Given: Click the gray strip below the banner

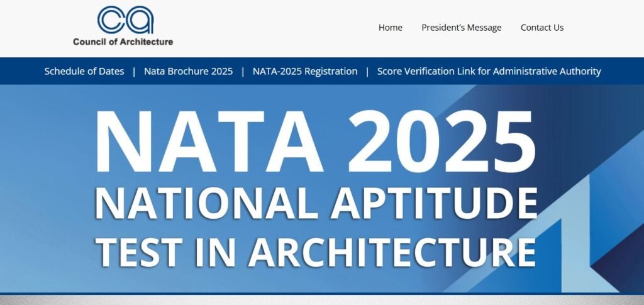Looking at the screenshot, I should (x=322, y=300).
